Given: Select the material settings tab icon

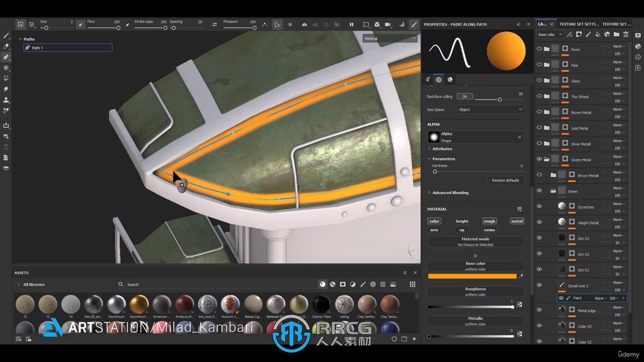Looking at the screenshot, I should pos(450,79).
